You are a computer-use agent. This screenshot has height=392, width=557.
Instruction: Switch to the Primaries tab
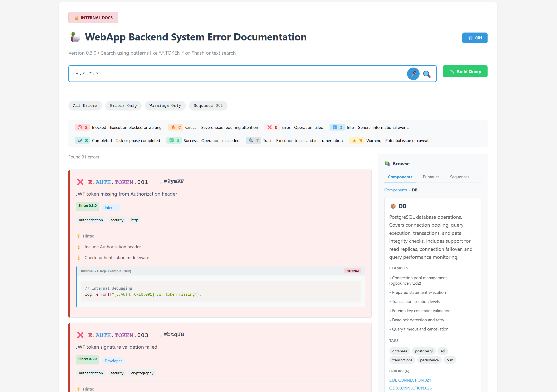tap(431, 177)
